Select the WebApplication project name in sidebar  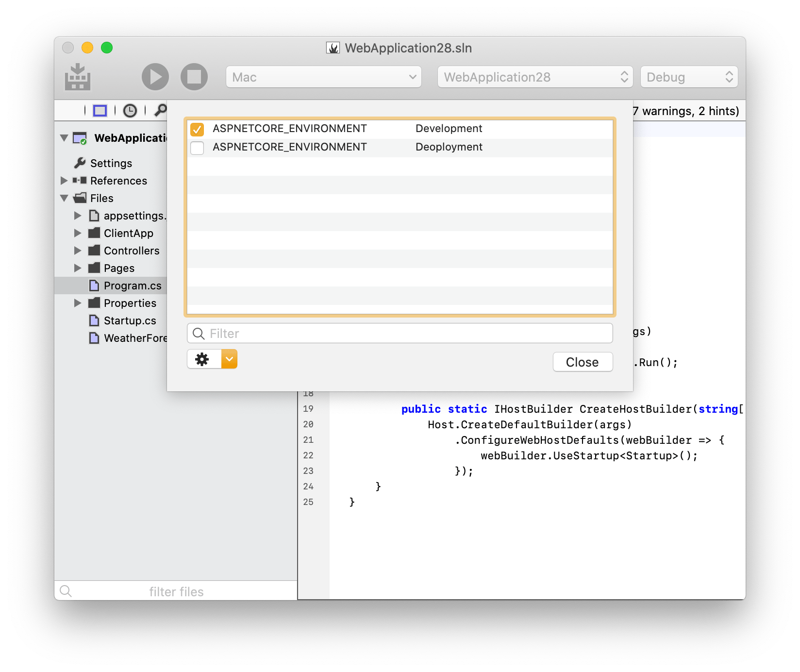point(131,138)
